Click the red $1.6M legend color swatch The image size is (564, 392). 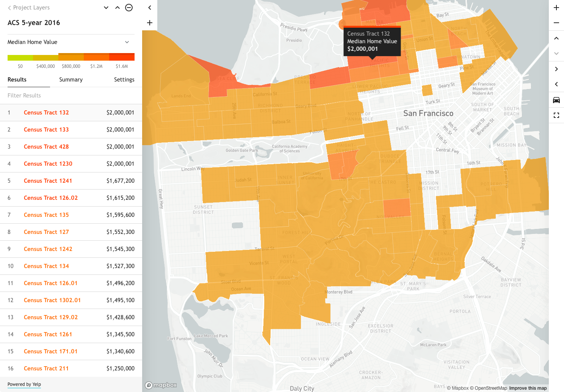point(122,57)
